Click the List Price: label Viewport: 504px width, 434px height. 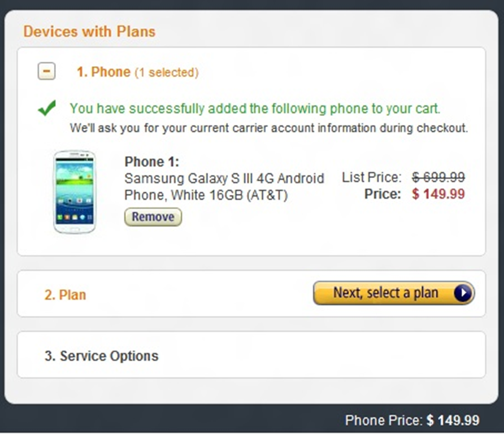tap(371, 178)
